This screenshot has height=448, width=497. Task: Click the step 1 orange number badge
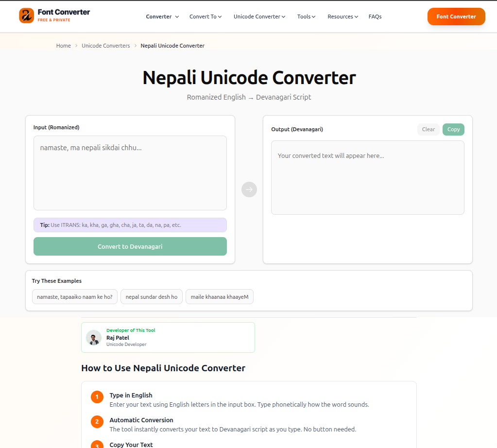coord(97,397)
